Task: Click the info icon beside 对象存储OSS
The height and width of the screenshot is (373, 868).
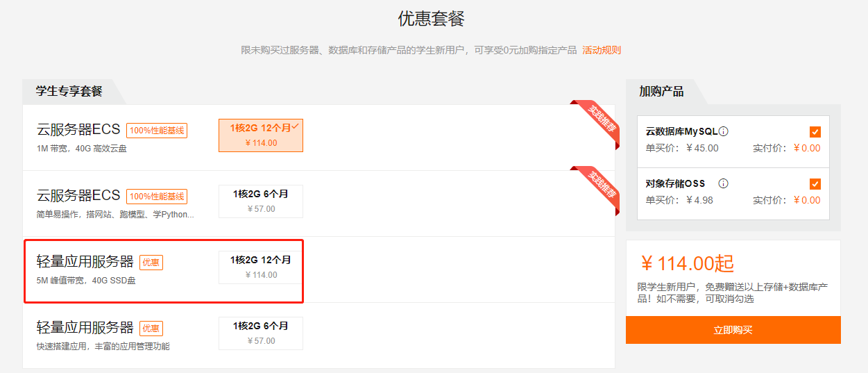Action: click(x=723, y=183)
